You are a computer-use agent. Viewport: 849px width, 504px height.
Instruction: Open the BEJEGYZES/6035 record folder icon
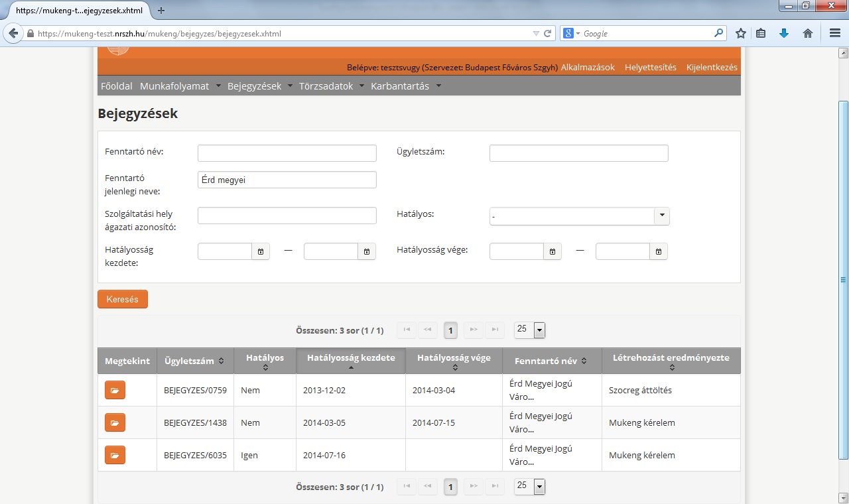tap(115, 455)
